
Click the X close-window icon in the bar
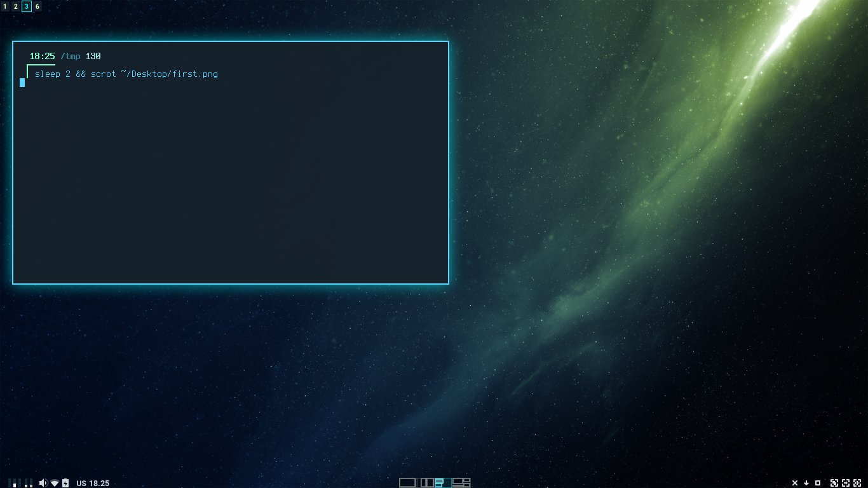tap(795, 483)
